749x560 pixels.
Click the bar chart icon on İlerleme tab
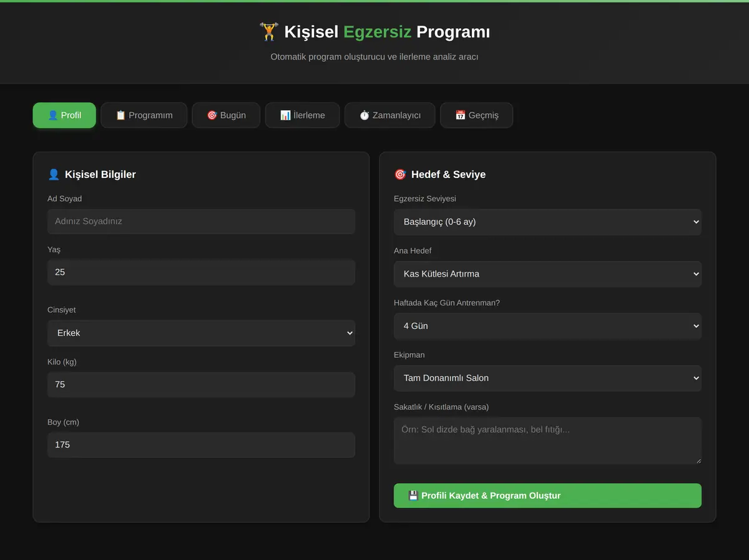pyautogui.click(x=285, y=115)
